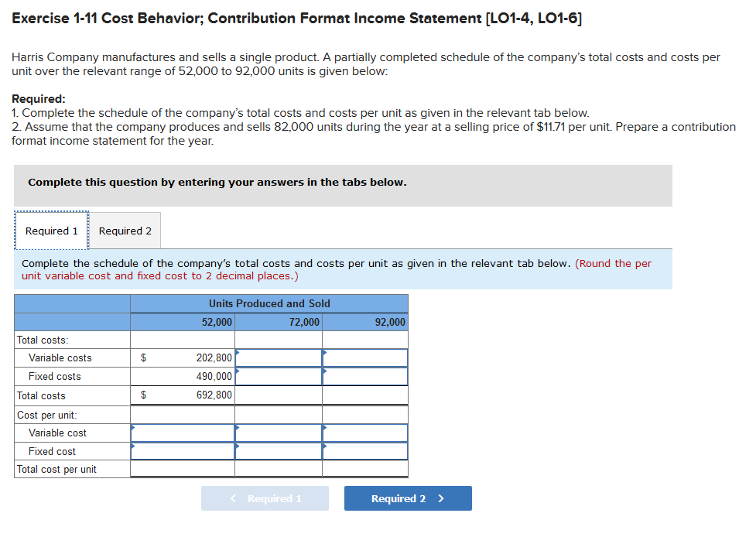Screen dimensions: 756x537
Task: Click the Total costs cell under 72,000 units
Action: (x=278, y=395)
